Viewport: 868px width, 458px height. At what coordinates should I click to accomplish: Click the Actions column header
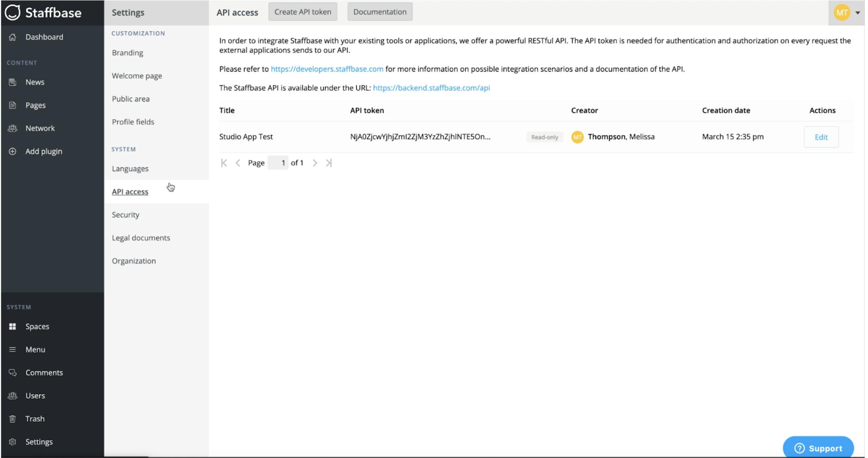[x=822, y=110]
